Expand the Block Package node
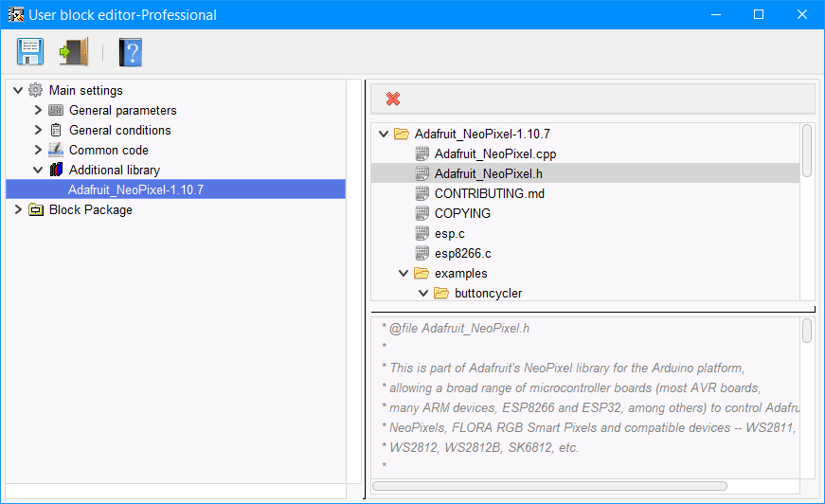 18,209
